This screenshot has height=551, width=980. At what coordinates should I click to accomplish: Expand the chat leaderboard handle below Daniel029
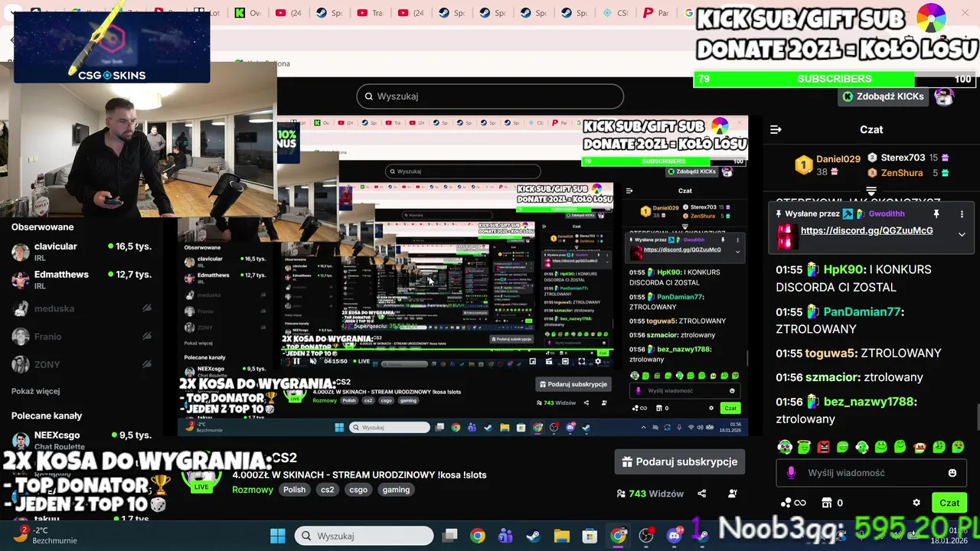(x=871, y=191)
